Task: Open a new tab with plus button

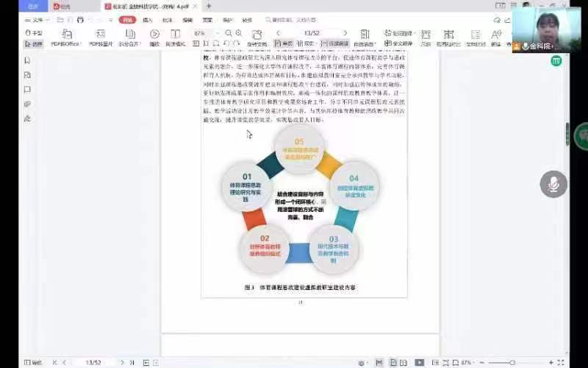Action: coord(208,6)
